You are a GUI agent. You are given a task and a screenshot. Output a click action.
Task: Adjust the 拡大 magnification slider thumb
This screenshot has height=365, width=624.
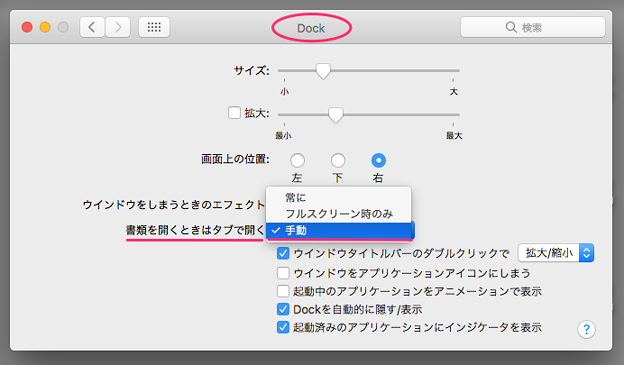pos(335,115)
